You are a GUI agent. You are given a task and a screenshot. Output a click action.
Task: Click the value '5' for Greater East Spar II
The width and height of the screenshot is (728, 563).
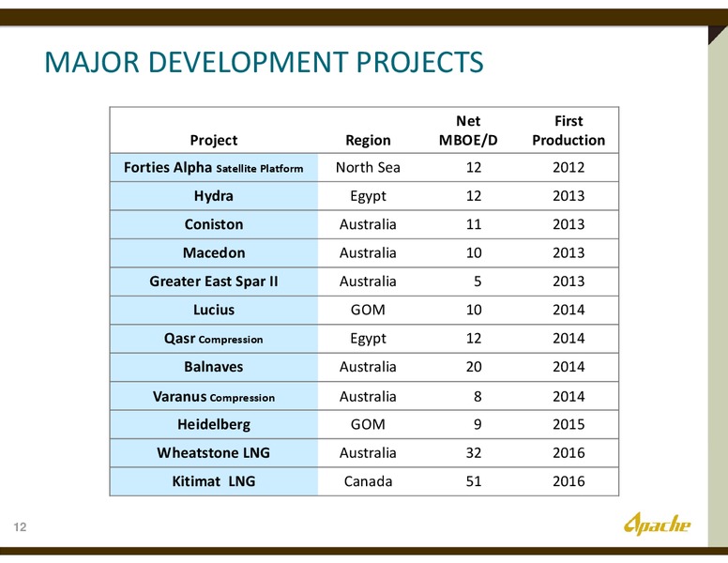pos(478,281)
